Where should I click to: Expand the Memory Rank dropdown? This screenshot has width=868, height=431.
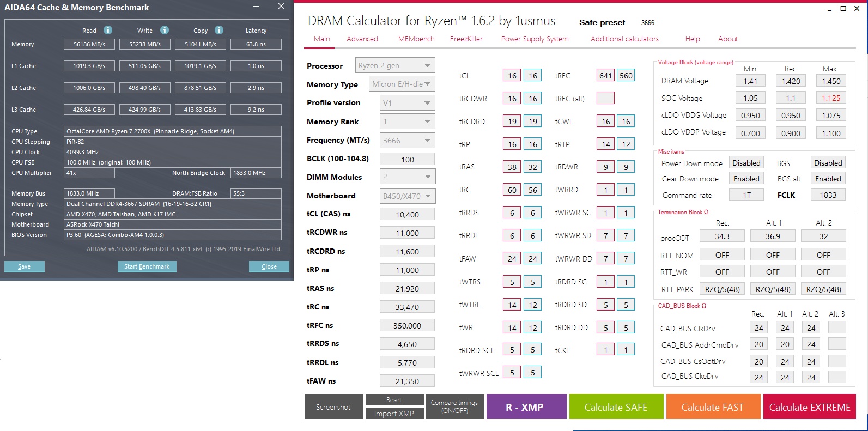click(x=407, y=122)
